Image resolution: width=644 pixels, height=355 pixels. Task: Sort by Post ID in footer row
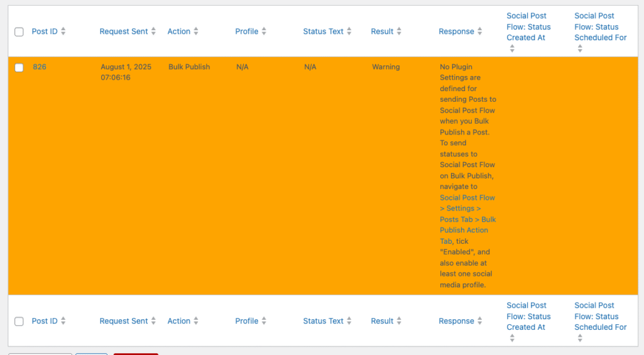click(x=45, y=321)
